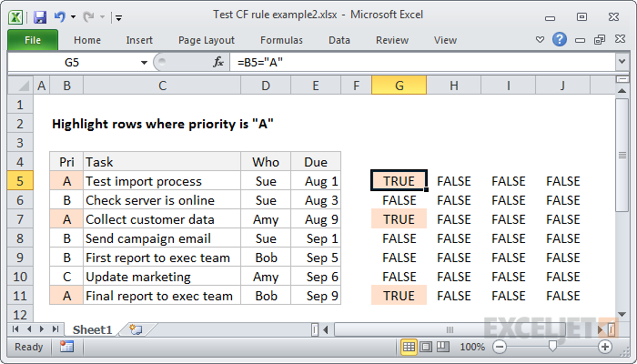The height and width of the screenshot is (364, 637).
Task: Click horizontal scrollbar left arrow
Action: tap(326, 329)
